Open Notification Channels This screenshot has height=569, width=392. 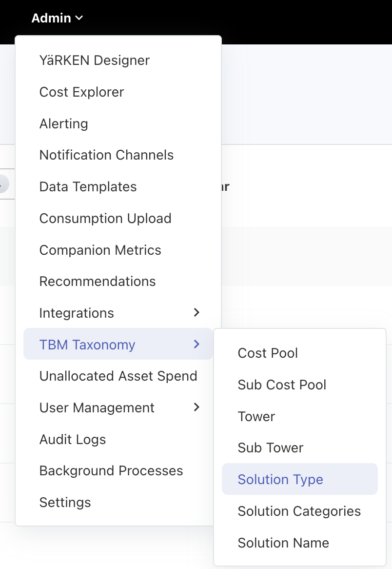point(106,155)
